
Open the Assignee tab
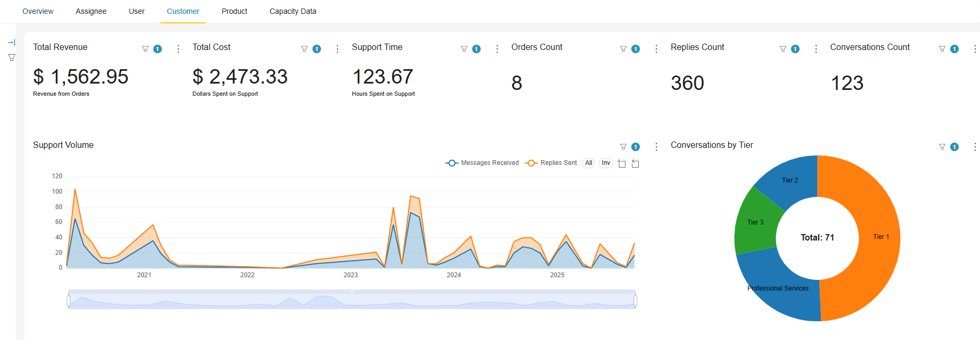[91, 11]
